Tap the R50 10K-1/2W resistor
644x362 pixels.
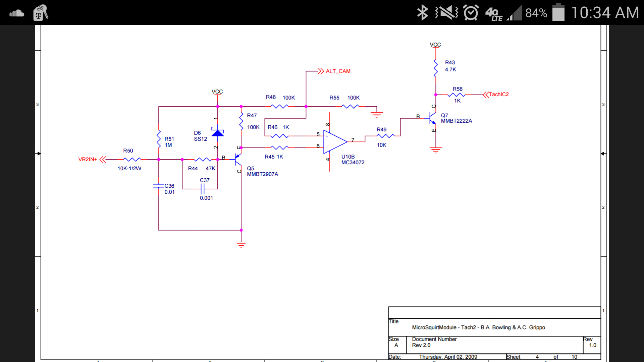[132, 160]
